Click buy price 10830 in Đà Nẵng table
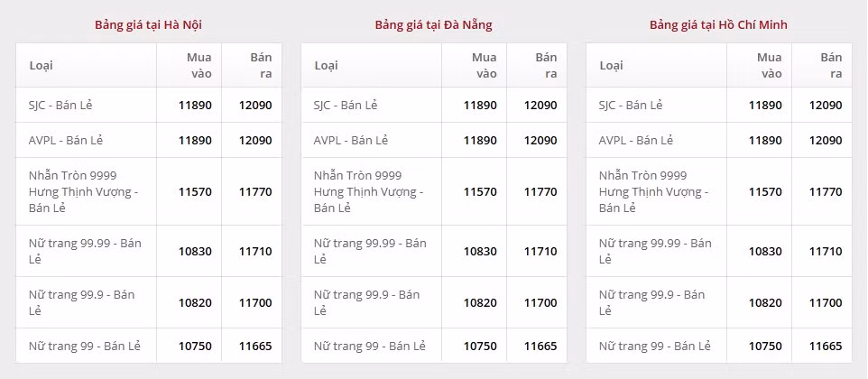 tap(481, 251)
